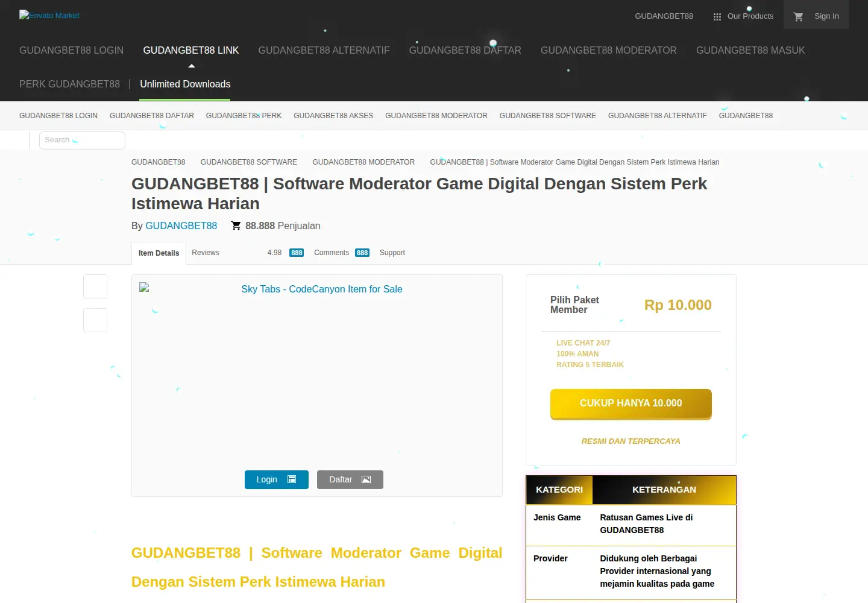
Task: Select the Item Details tab
Action: tap(159, 253)
